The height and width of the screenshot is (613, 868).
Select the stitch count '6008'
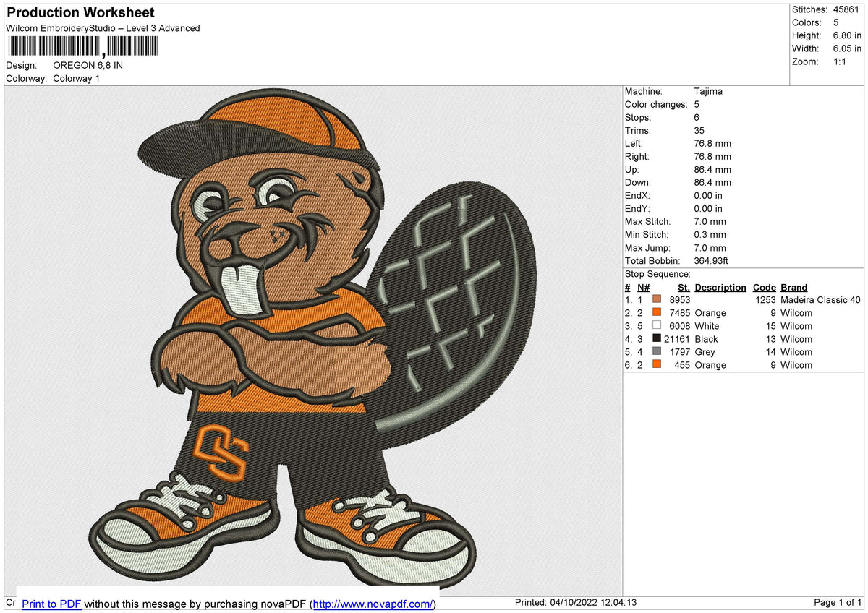tap(680, 326)
